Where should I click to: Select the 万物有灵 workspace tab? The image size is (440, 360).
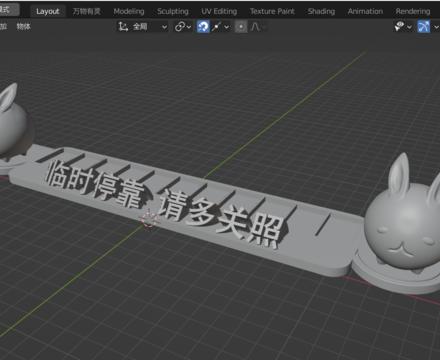[87, 11]
